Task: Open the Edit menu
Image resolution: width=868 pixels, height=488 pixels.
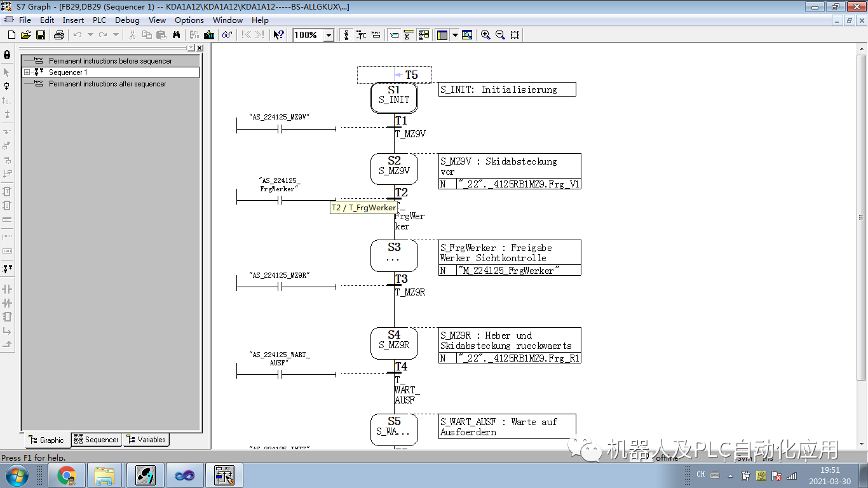Action: [x=47, y=20]
